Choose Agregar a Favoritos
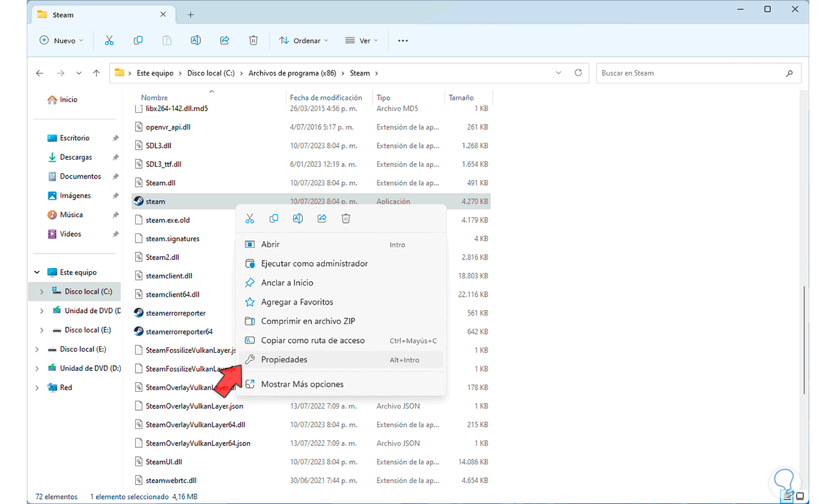The height and width of the screenshot is (504, 836). tap(340, 302)
